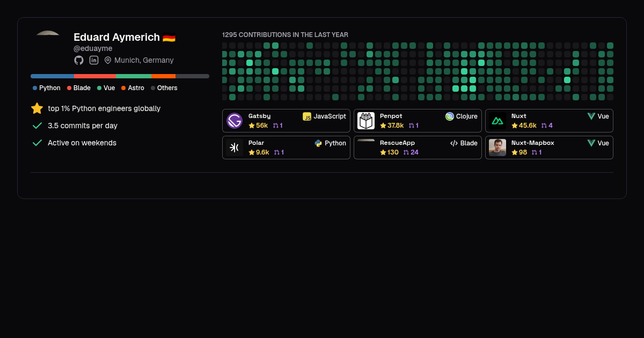Click the Penpot logo
644x338 pixels.
366,121
